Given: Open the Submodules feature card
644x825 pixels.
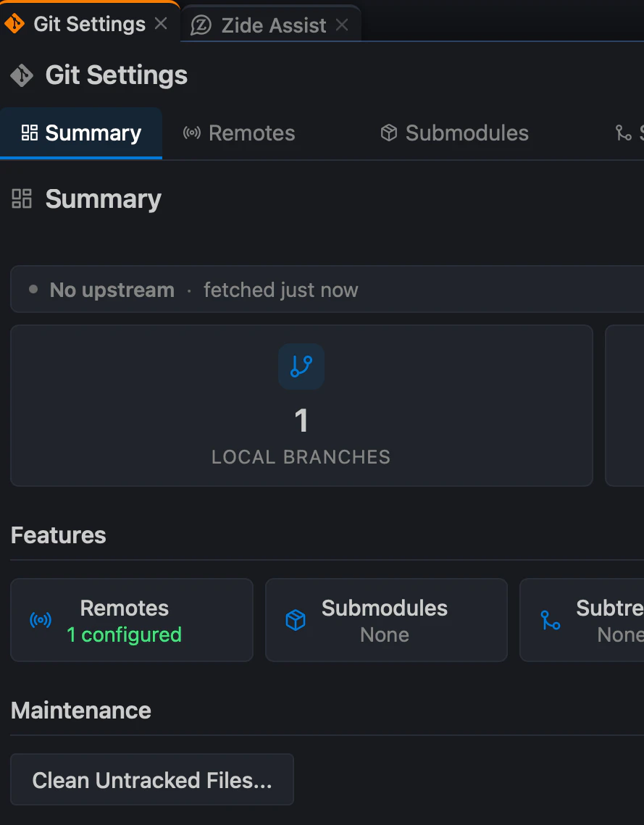Looking at the screenshot, I should point(386,620).
